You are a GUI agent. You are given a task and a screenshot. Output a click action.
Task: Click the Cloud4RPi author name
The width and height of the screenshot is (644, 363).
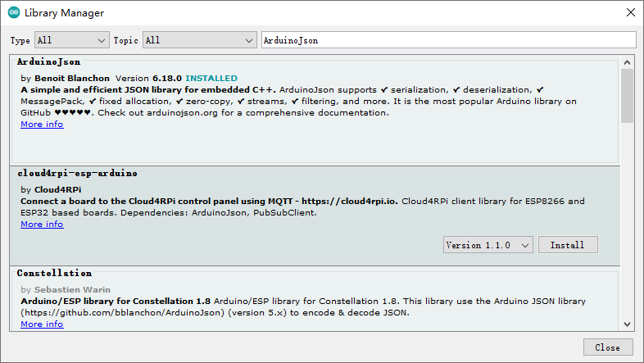[x=58, y=190]
